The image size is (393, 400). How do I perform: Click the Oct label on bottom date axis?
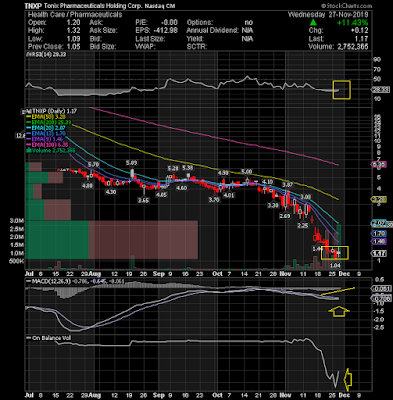(x=217, y=274)
